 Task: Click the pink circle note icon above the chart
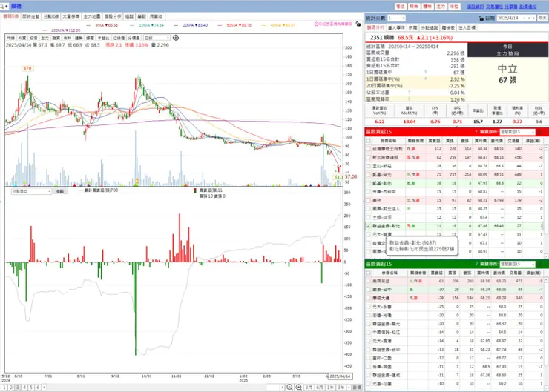(x=316, y=24)
